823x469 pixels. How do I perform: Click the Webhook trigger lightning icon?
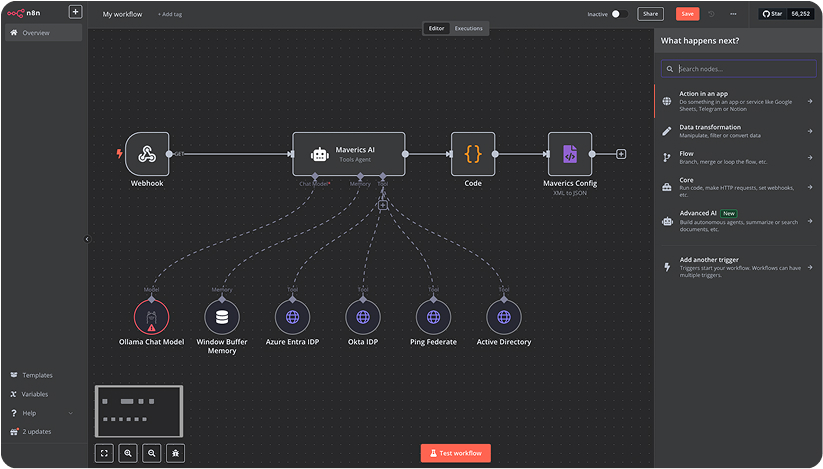(119, 154)
